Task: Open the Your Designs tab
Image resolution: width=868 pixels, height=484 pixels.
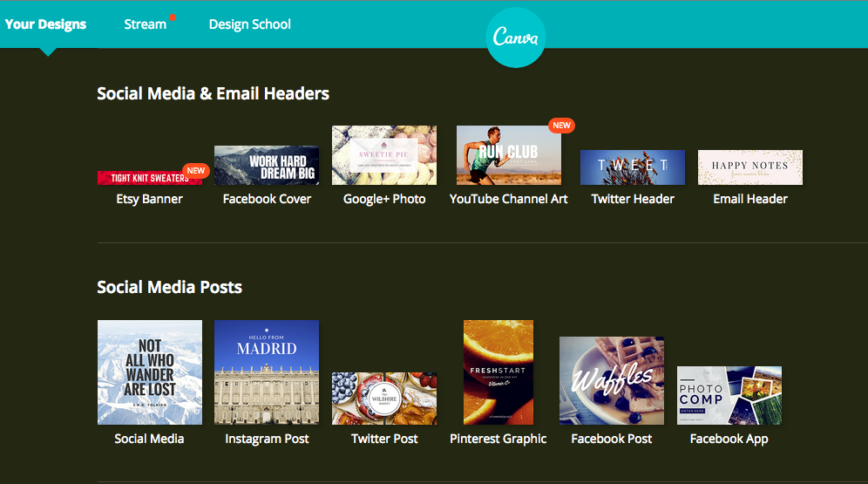Action: 45,24
